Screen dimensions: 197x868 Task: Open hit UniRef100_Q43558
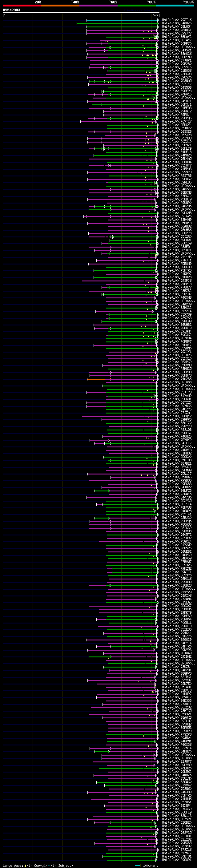tap(177, 88)
